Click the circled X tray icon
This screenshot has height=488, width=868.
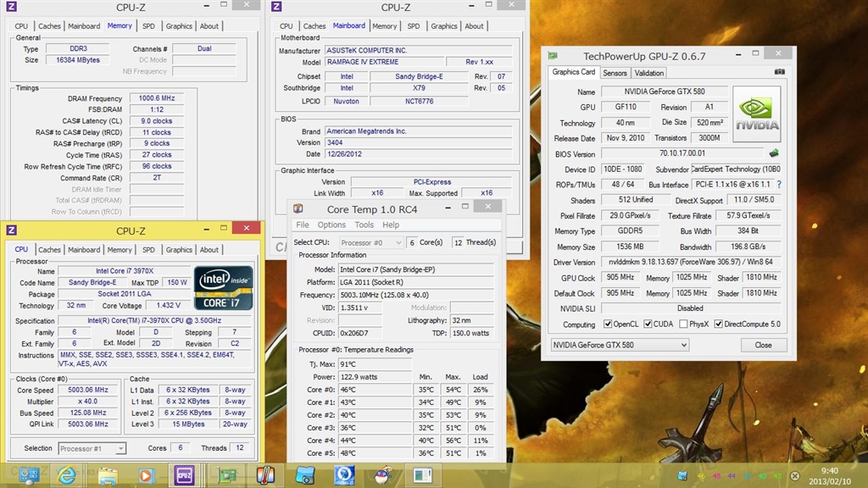pos(795,476)
